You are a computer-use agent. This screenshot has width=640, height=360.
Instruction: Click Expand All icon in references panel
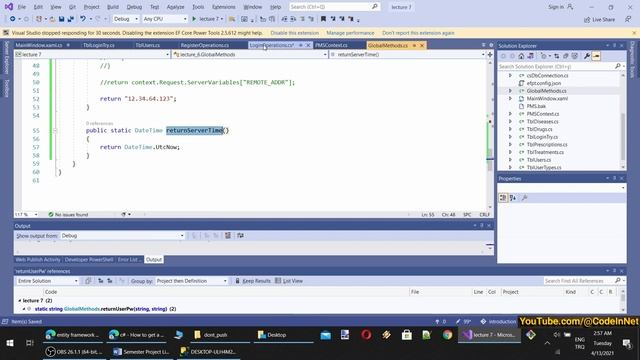[x=100, y=281]
